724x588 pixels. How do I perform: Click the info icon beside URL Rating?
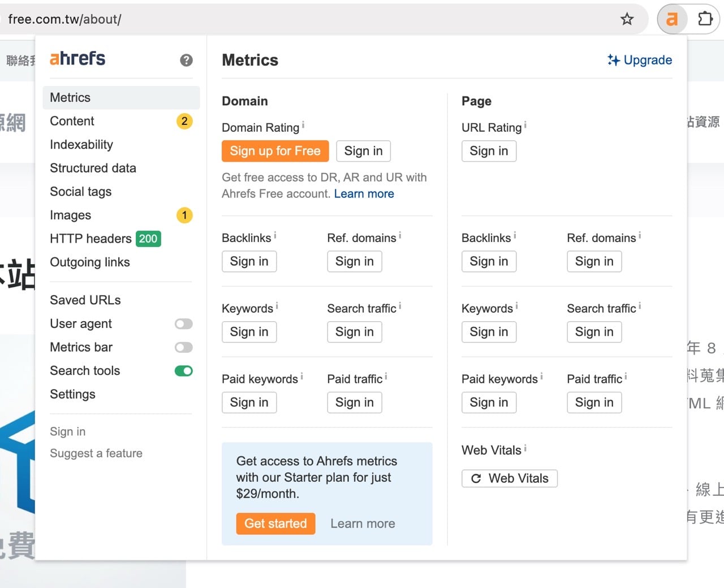tap(525, 124)
